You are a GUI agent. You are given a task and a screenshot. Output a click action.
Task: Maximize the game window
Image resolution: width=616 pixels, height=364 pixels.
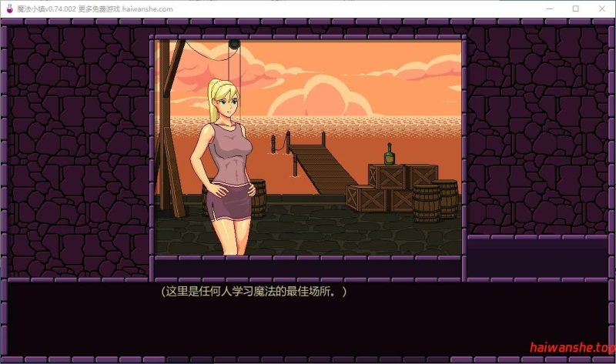tap(575, 8)
